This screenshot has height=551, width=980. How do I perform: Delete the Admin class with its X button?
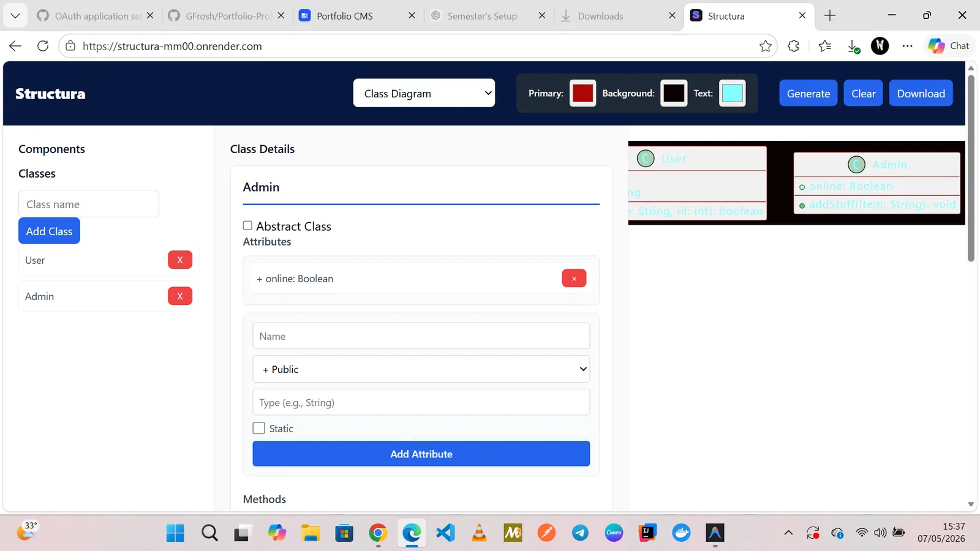click(180, 296)
